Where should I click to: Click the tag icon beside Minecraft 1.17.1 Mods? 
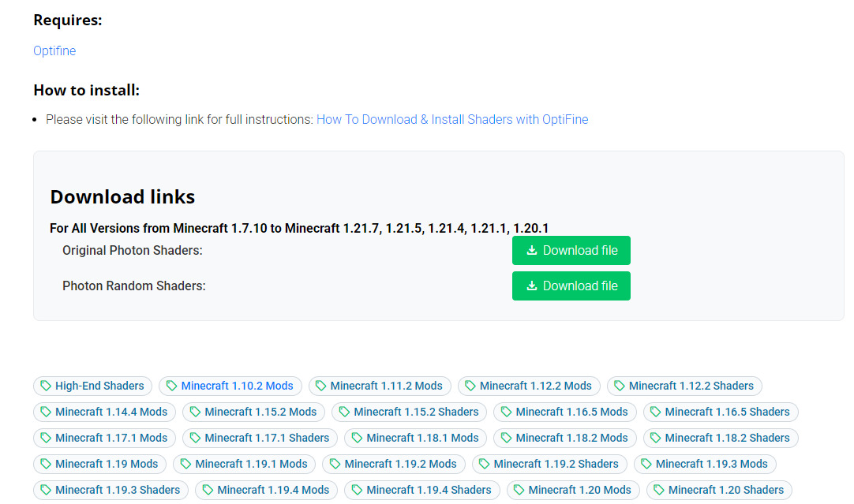(46, 439)
